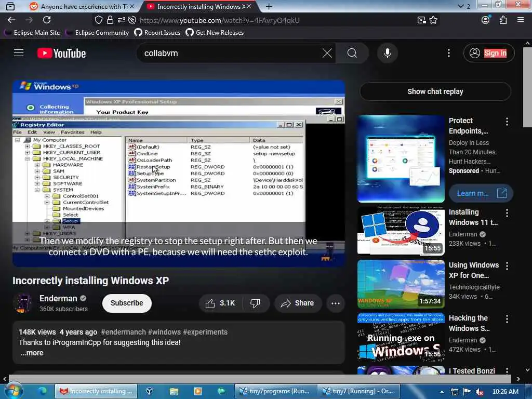Open the I Tested Bonzi video title
Screen dimensions: 532x399
pos(472,371)
